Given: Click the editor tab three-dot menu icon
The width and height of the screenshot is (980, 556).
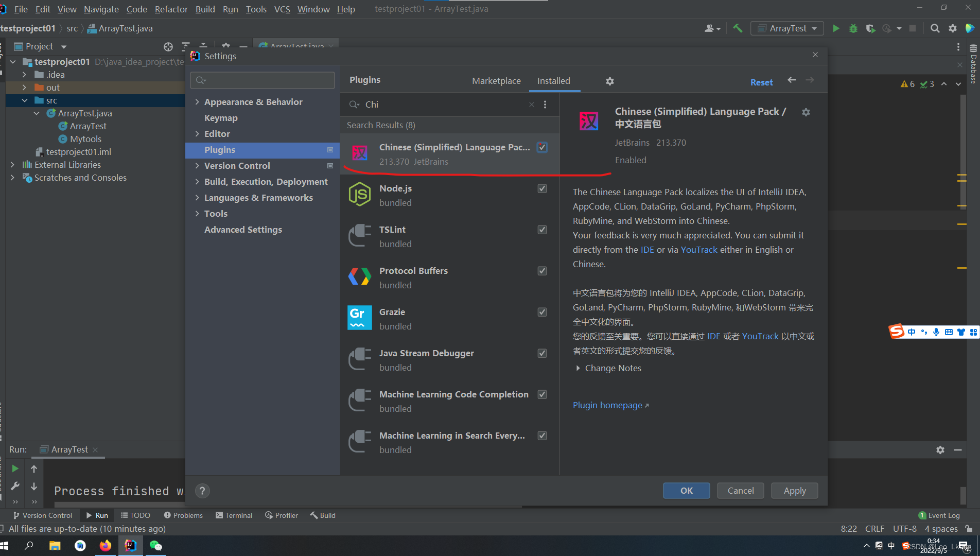Looking at the screenshot, I should click(x=958, y=47).
